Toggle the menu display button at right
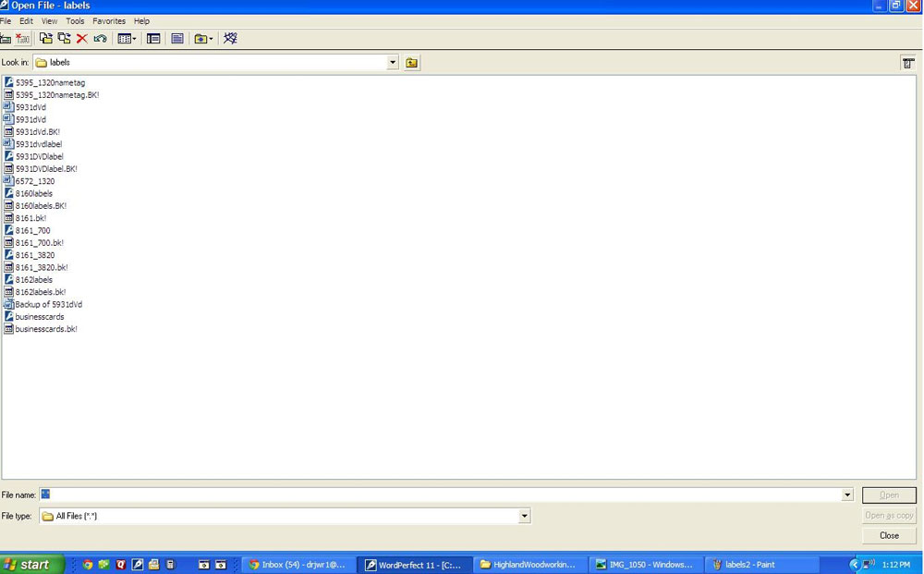The image size is (924, 574). pyautogui.click(x=908, y=63)
